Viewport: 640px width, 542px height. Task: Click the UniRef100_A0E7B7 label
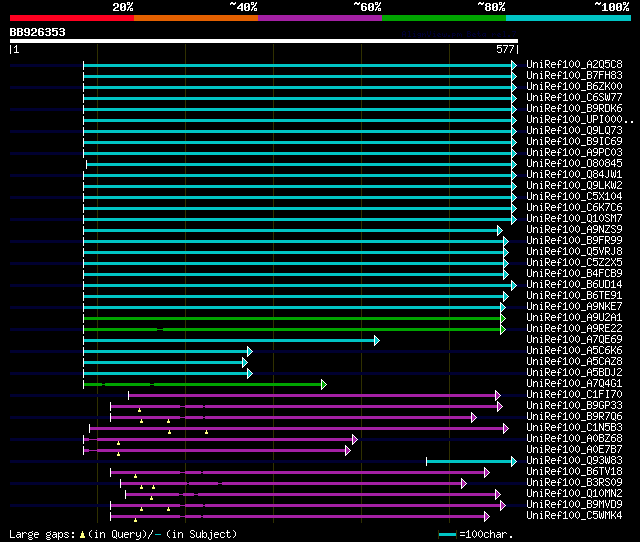[574, 450]
